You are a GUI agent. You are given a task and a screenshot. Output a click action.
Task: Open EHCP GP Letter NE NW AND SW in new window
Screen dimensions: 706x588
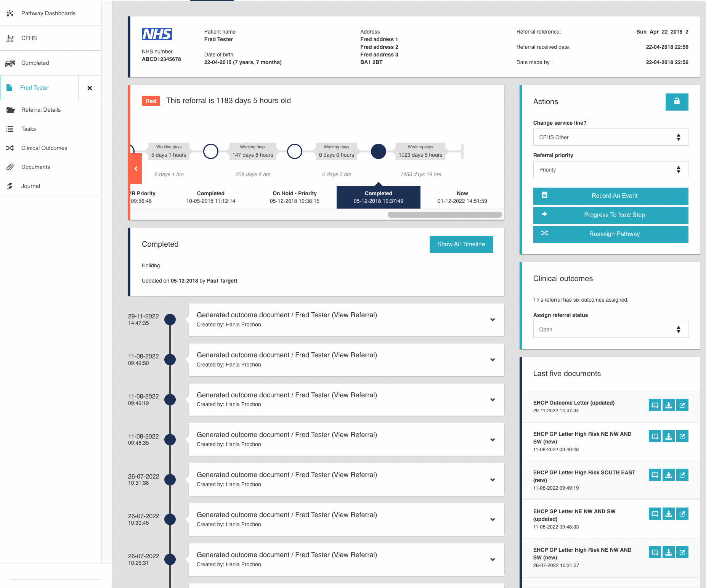(x=682, y=514)
